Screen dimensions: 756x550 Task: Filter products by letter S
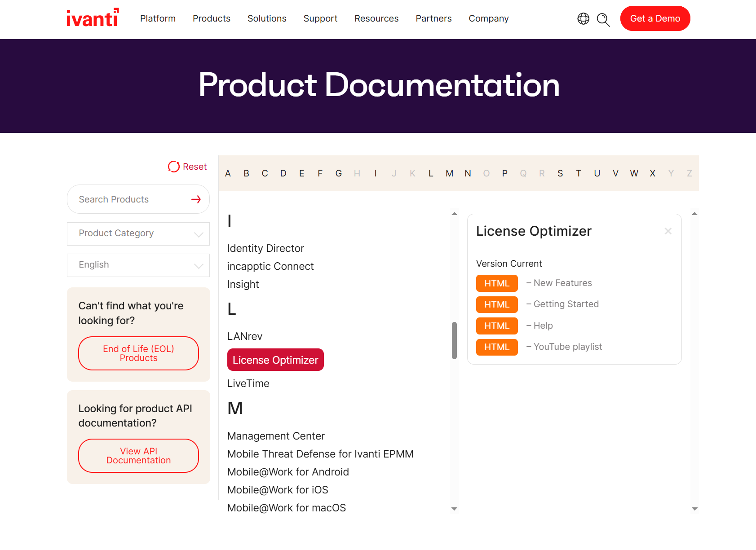coord(560,173)
